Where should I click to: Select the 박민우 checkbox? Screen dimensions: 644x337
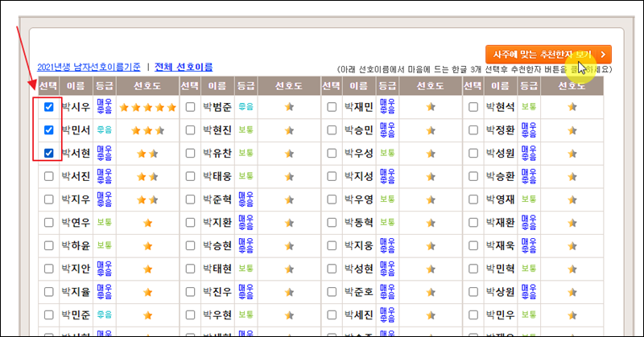pyautogui.click(x=473, y=314)
